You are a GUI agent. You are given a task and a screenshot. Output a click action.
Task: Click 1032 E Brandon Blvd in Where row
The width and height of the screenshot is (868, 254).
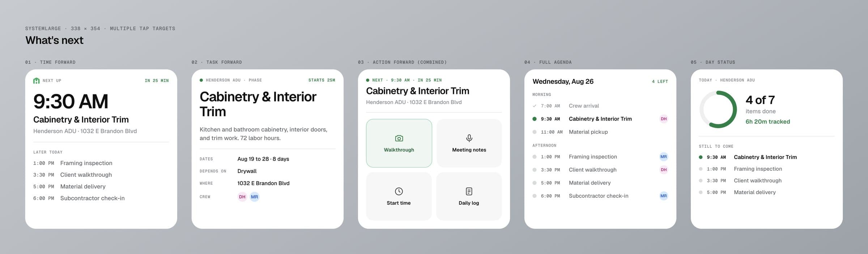coord(263,183)
